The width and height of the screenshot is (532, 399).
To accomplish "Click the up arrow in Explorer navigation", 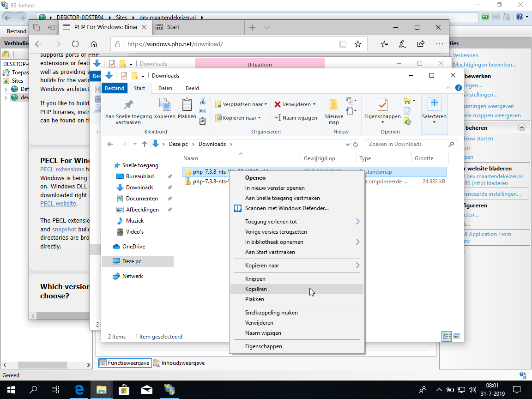I will pos(144,144).
